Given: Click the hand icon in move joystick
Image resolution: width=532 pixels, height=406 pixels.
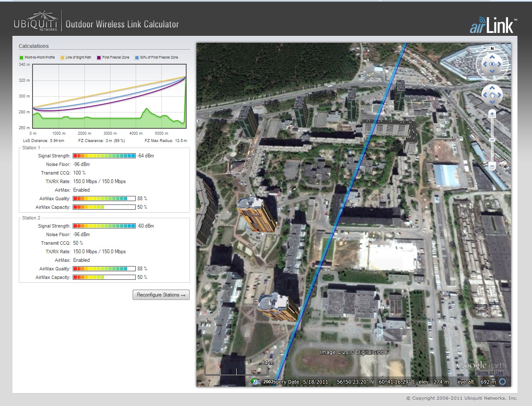Looking at the screenshot, I should pos(492,95).
